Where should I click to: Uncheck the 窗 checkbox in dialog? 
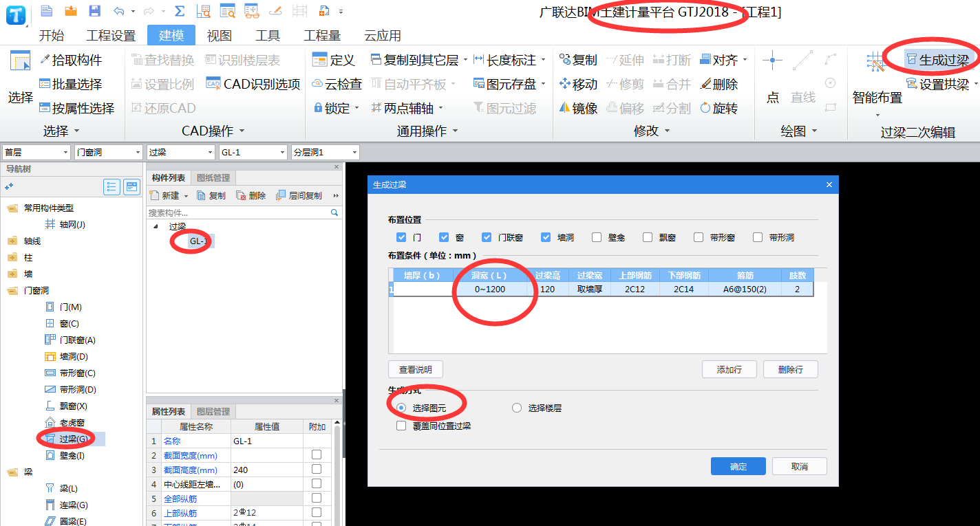point(444,237)
